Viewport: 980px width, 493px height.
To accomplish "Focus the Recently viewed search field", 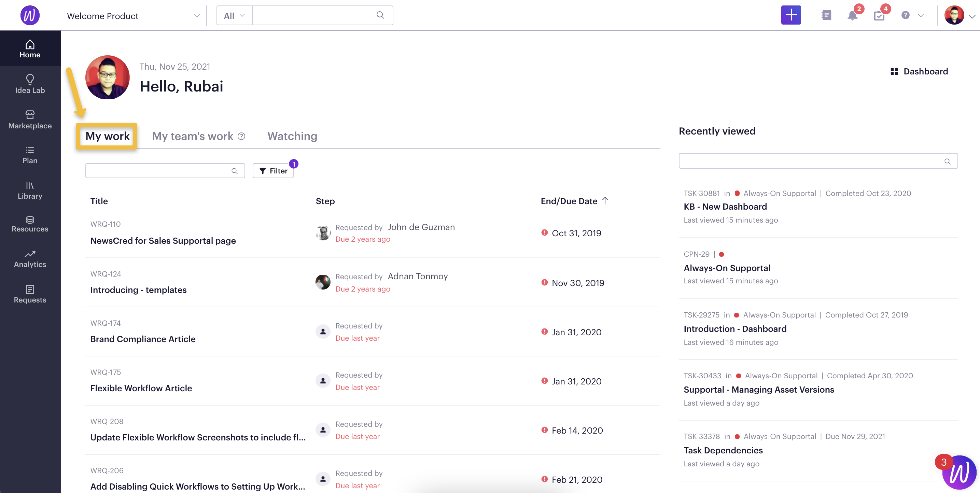I will pyautogui.click(x=818, y=161).
